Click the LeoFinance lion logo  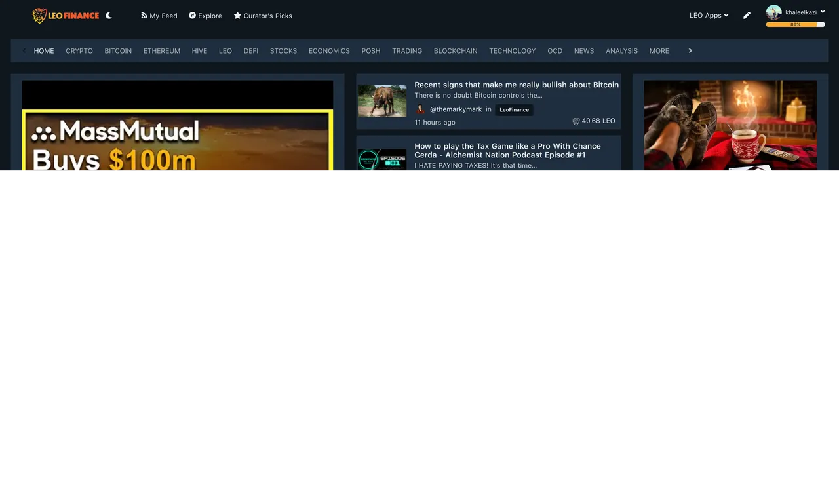point(66,16)
